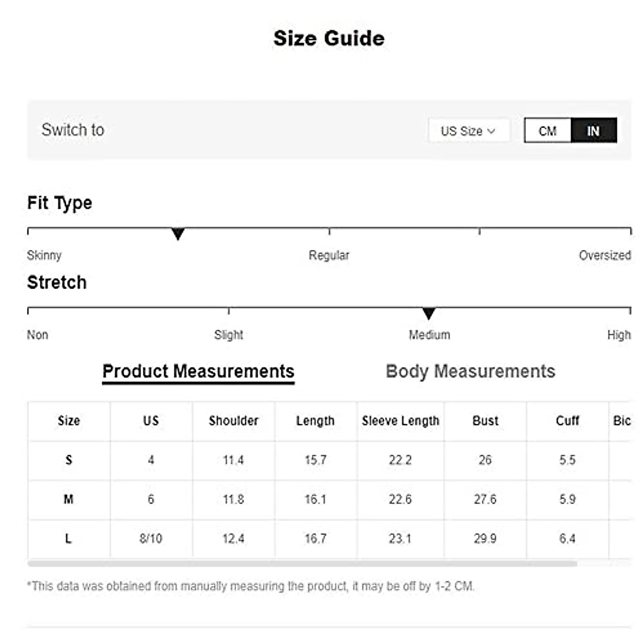Click the horizontal table scrollbar
This screenshot has height=644, width=644.
point(302,564)
